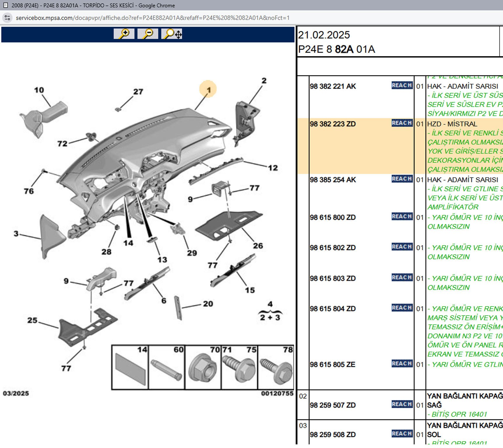Click the zoom out magnifier icon
The height and width of the screenshot is (448, 503).
pos(148,34)
